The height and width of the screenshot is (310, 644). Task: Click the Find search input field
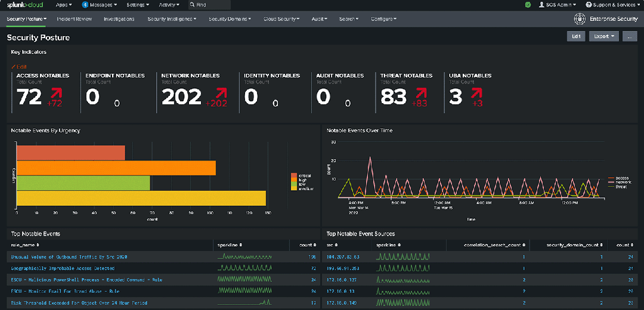tap(209, 5)
